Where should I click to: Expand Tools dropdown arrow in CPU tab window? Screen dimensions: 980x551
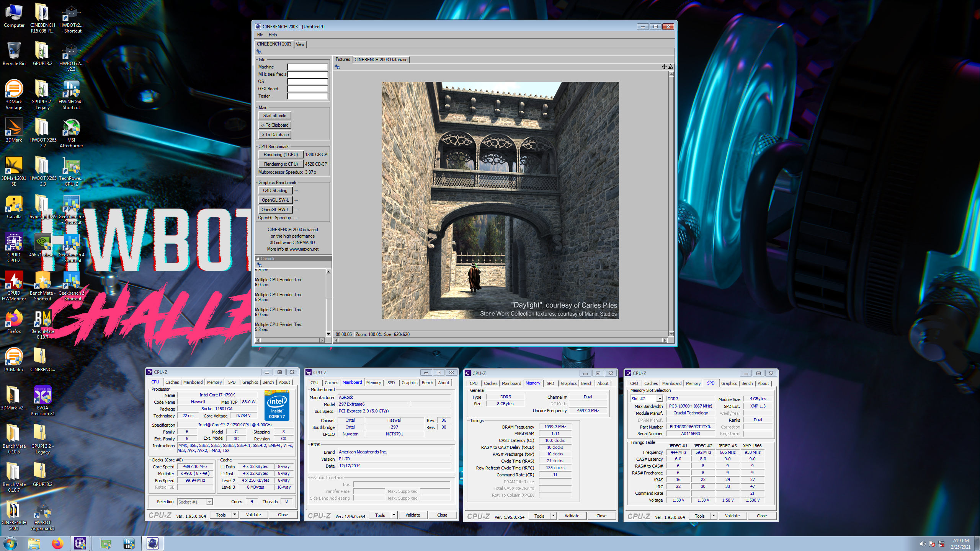235,515
